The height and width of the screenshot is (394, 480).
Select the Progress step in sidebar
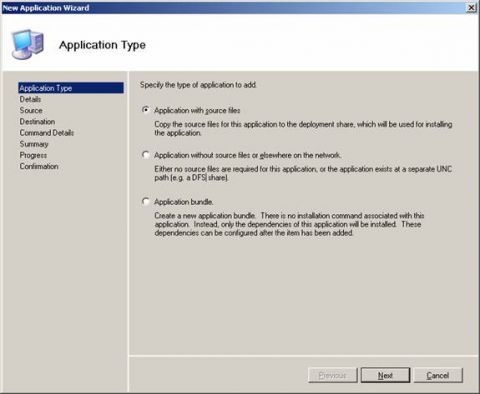click(33, 155)
